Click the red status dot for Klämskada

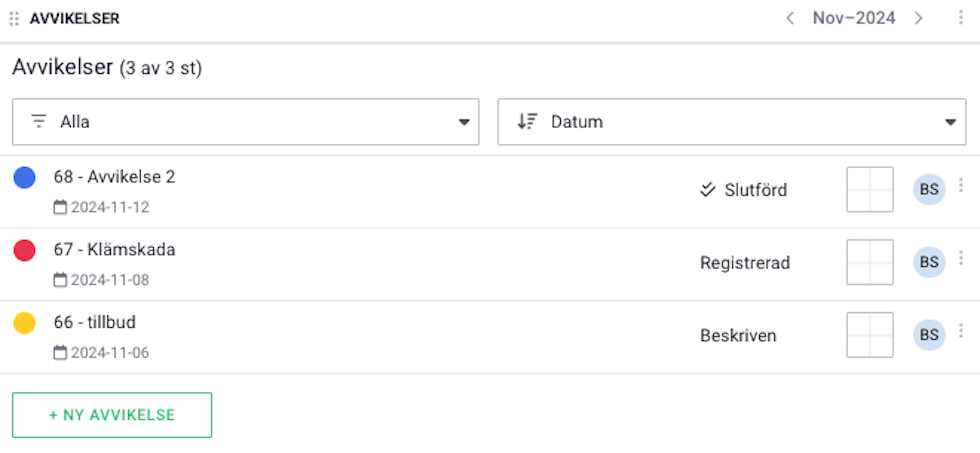point(24,251)
